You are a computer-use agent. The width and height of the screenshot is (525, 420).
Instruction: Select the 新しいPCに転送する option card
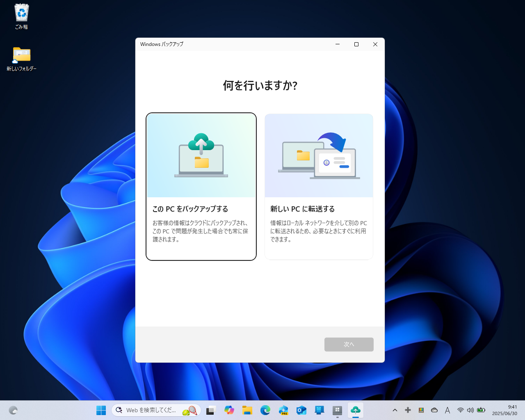click(x=319, y=187)
